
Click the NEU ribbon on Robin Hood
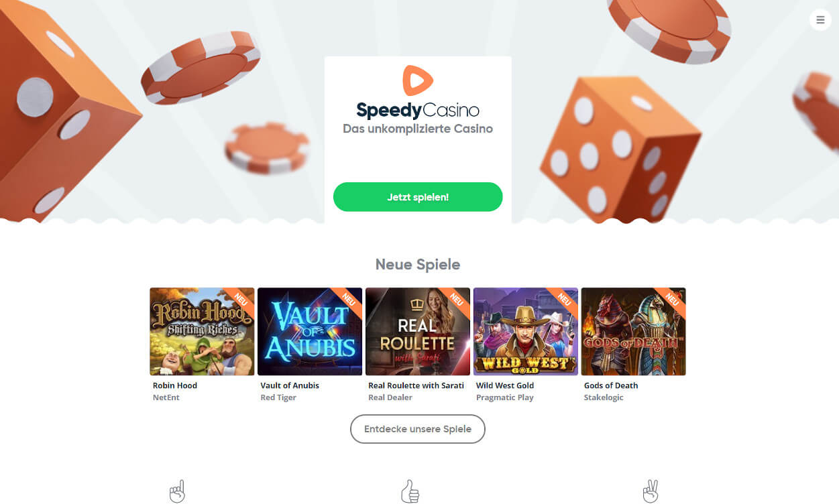pyautogui.click(x=239, y=299)
